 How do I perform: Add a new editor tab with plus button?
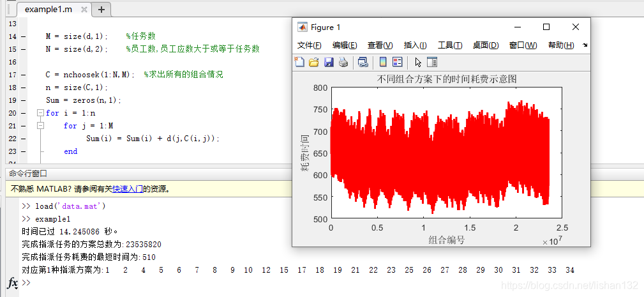coord(101,10)
